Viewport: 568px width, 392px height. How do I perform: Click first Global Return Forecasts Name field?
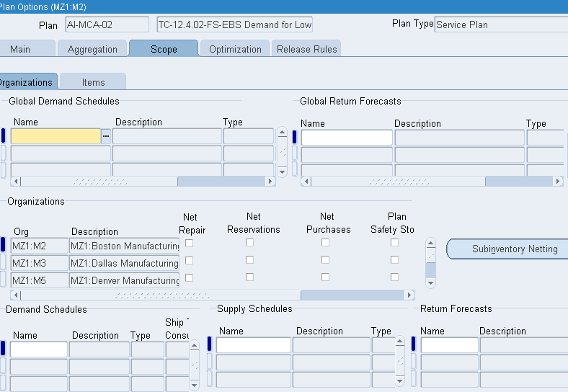pos(347,138)
